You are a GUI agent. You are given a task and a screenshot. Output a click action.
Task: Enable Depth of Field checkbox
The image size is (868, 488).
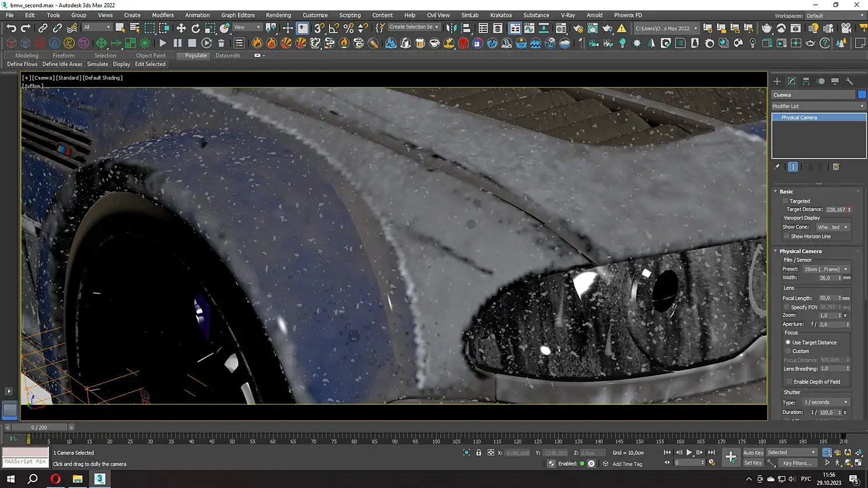789,382
